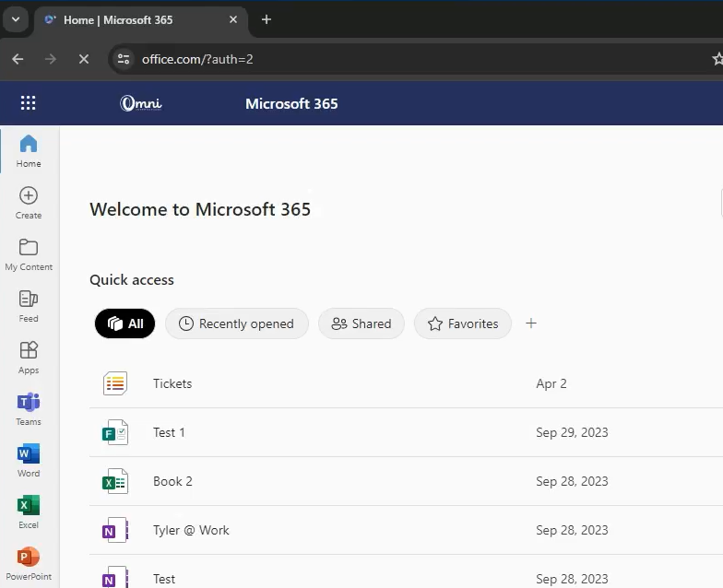Image resolution: width=723 pixels, height=588 pixels.
Task: Click the Welcome to Microsoft 365 heading
Action: (200, 209)
